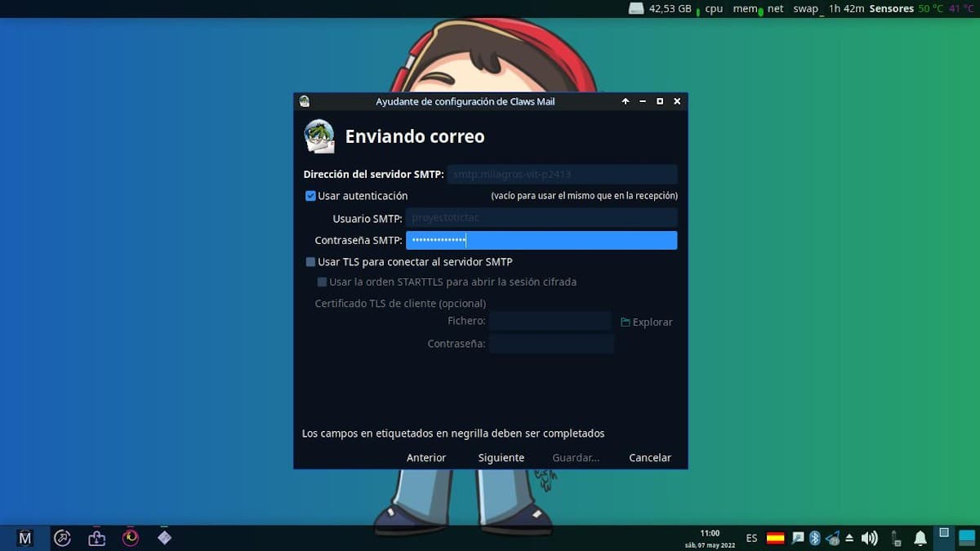Click the 50 °C temperature reading
This screenshot has width=980, height=551.
pos(930,8)
